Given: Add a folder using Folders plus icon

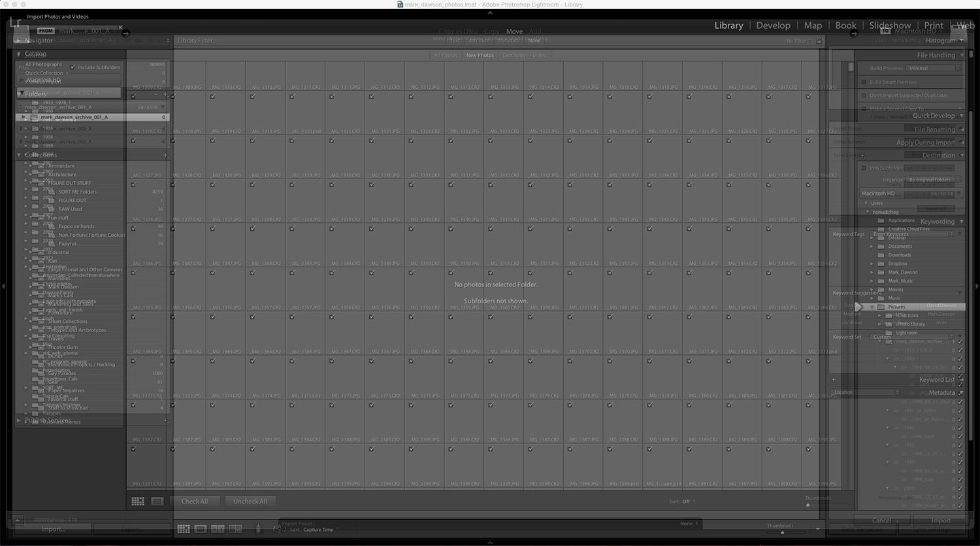Looking at the screenshot, I should coord(165,94).
